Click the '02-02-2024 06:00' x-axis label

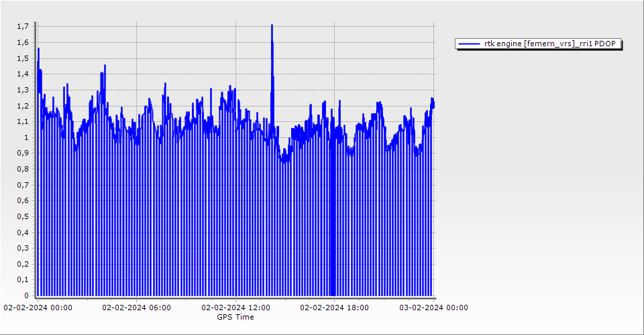coord(136,308)
